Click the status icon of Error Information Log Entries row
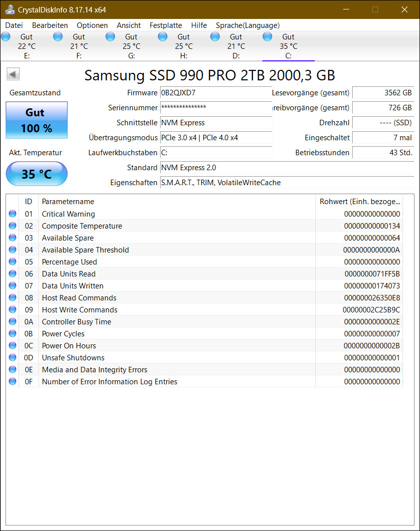Viewport: 420px width, 531px height. tap(12, 381)
